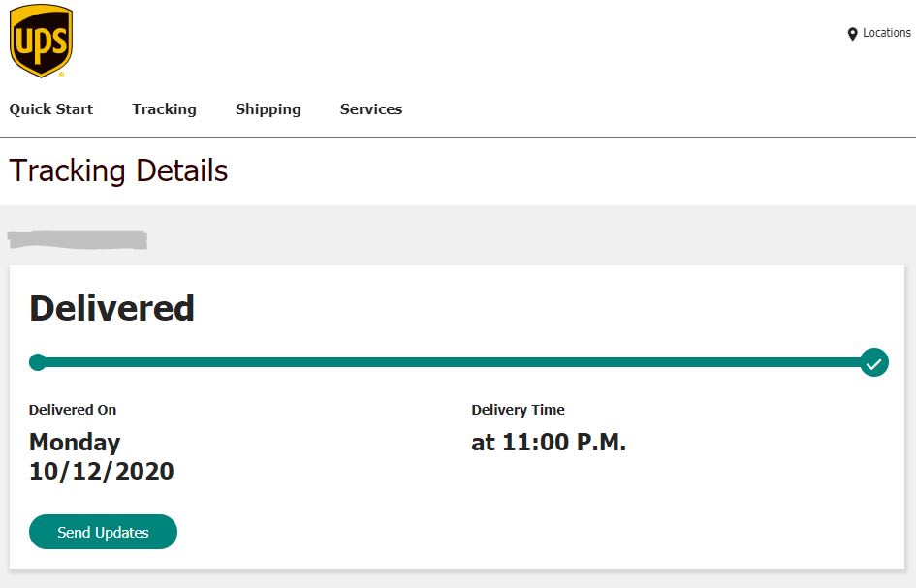
Task: Click the middle of the delivery progress bar
Action: (456, 362)
